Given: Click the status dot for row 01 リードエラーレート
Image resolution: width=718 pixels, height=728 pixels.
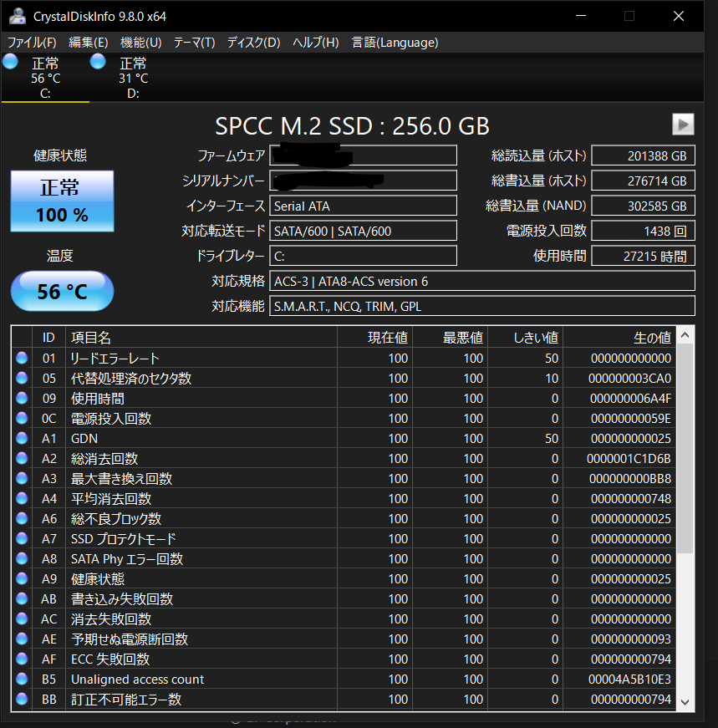Looking at the screenshot, I should (22, 358).
